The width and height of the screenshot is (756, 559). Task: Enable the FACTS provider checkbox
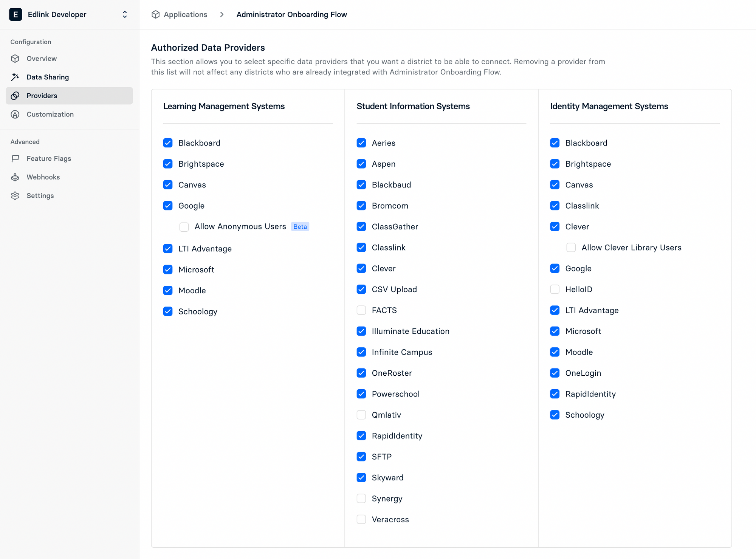[361, 310]
